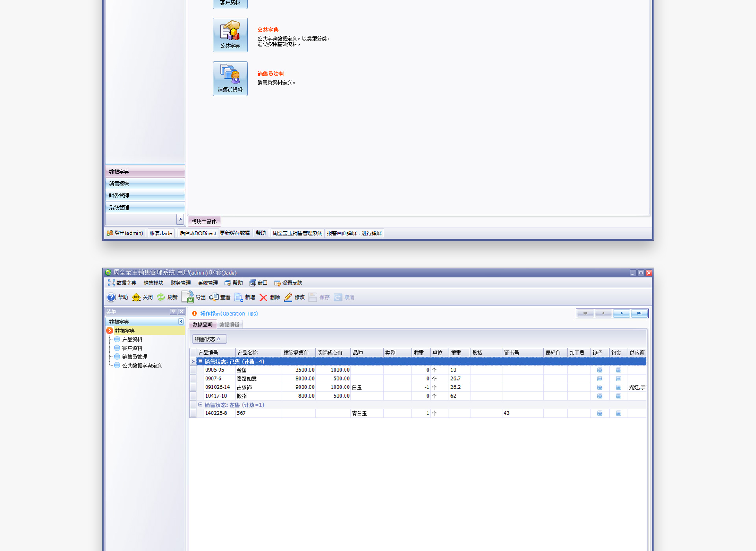
Task: Click the green 刷新 refresh icon
Action: click(161, 297)
